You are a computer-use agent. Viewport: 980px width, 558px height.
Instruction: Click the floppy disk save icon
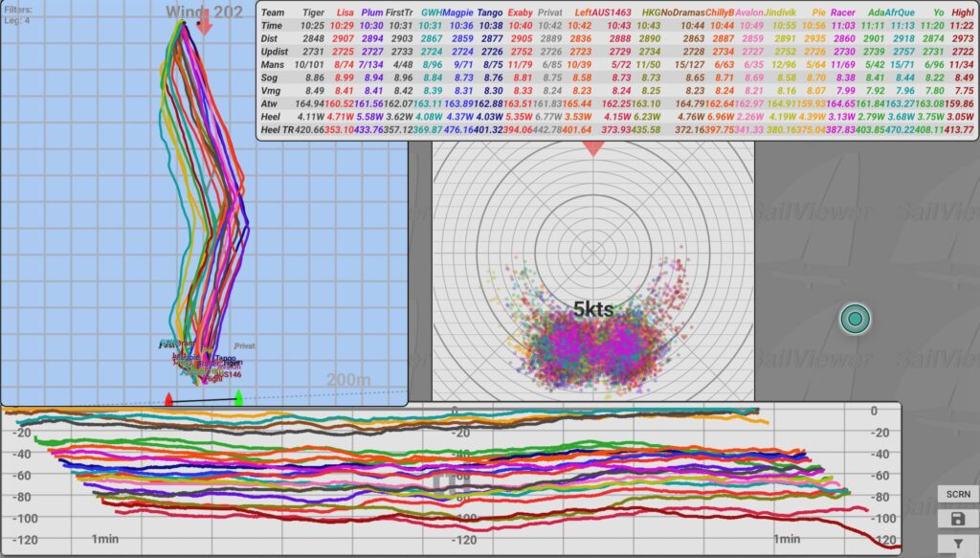957,519
